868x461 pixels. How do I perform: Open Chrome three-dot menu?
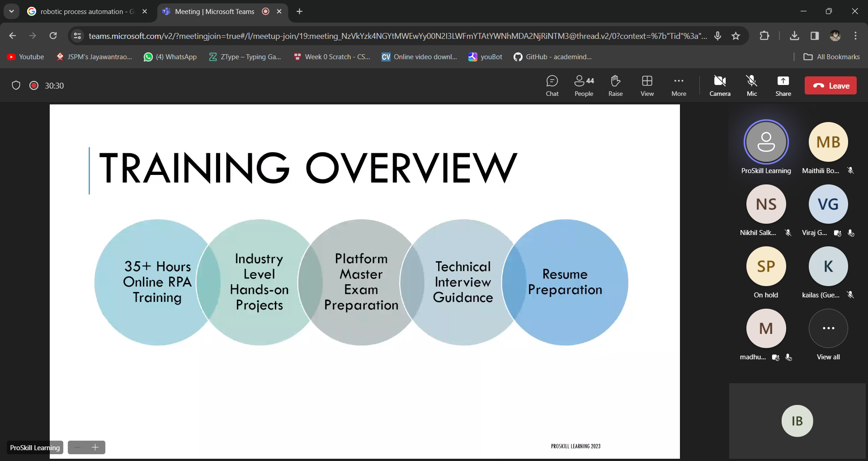click(x=855, y=36)
